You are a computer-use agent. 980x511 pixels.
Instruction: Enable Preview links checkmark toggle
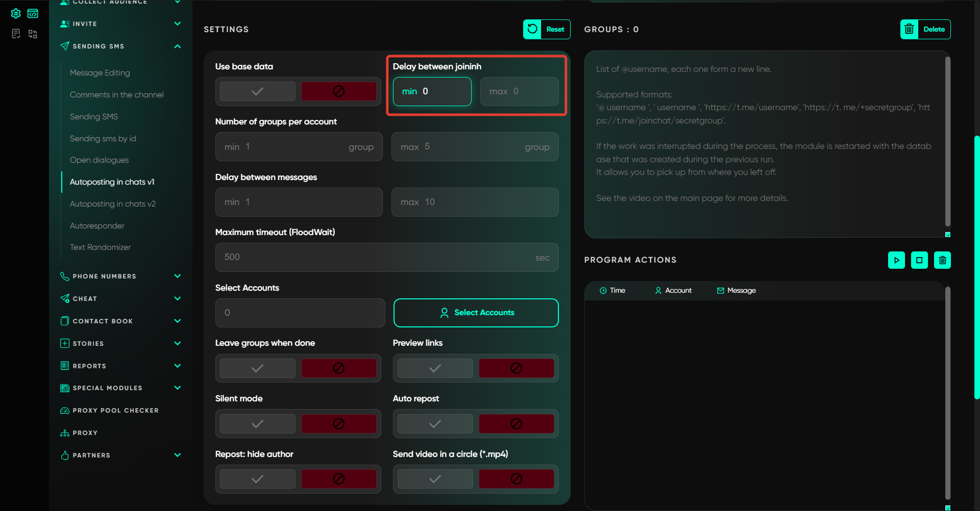click(435, 368)
